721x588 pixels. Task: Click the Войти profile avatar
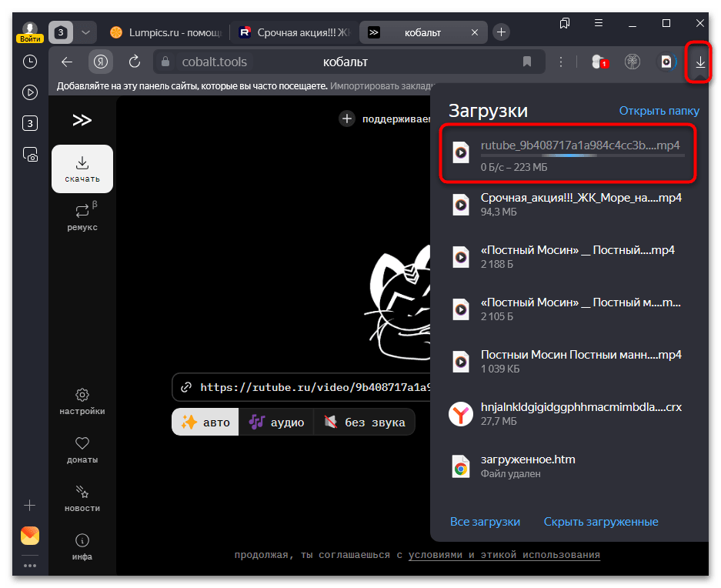30,32
